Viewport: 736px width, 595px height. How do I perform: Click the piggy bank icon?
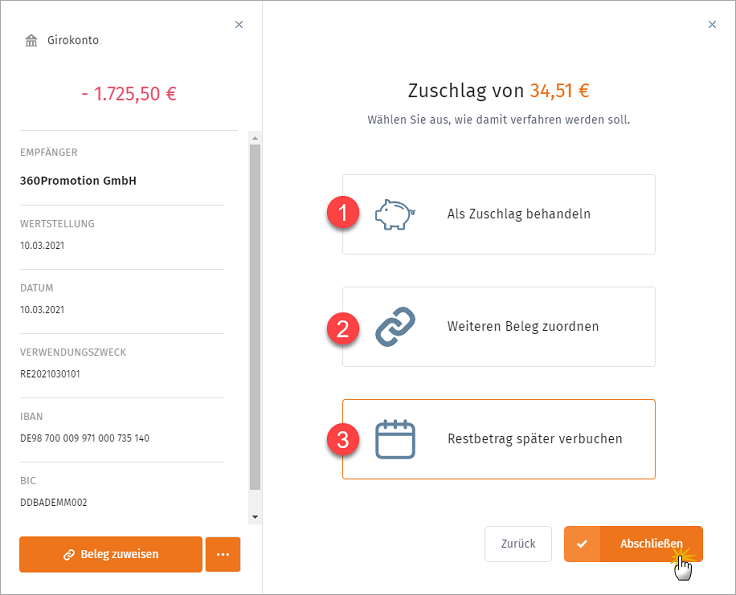point(395,214)
